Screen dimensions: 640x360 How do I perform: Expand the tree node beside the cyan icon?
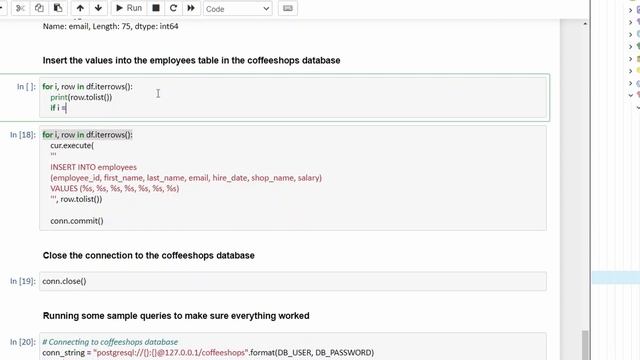click(x=631, y=34)
